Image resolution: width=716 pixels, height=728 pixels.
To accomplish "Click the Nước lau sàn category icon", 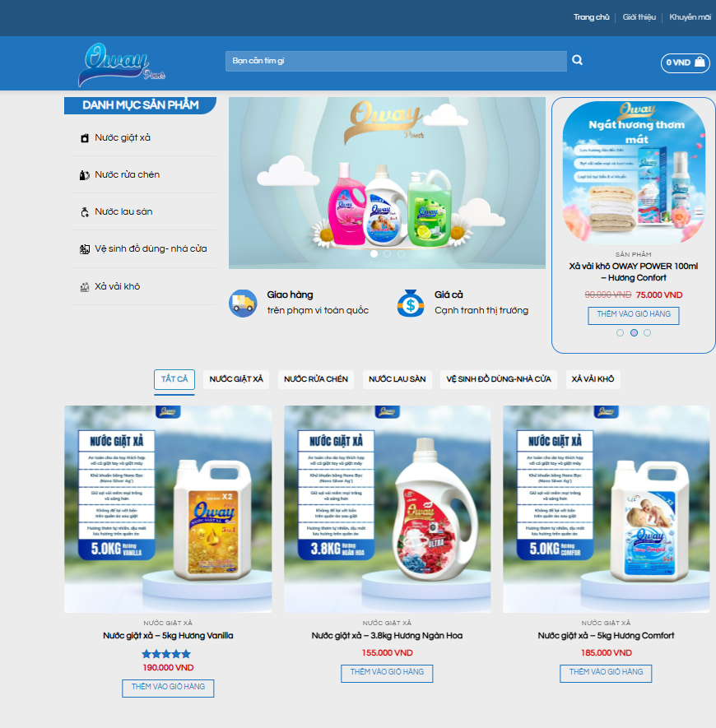I will pyautogui.click(x=85, y=212).
